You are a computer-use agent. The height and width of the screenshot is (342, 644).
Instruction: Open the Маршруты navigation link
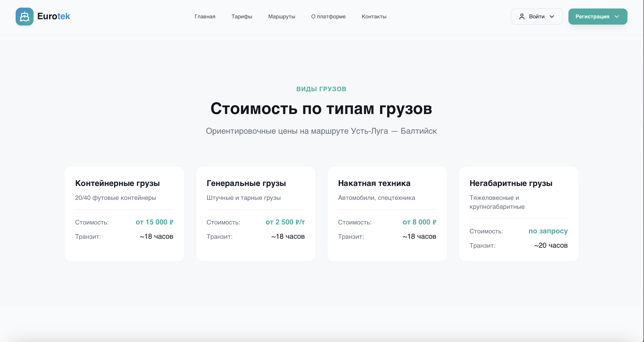282,17
